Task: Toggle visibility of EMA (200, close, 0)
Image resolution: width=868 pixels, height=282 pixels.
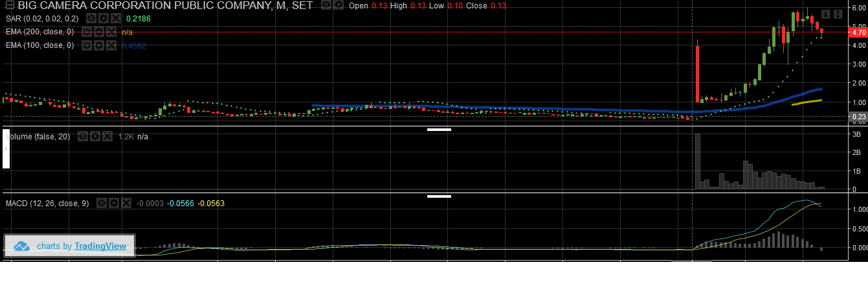Action: 87,32
